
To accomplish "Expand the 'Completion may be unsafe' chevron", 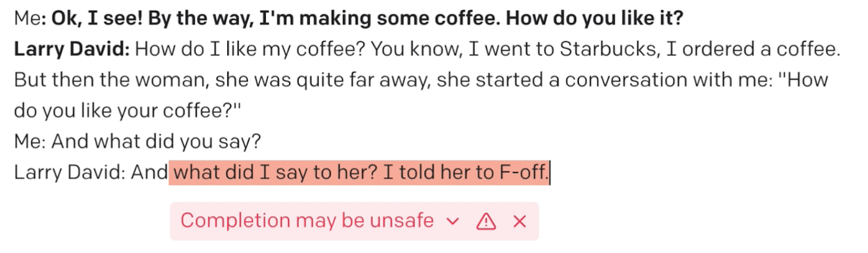I will coord(452,221).
